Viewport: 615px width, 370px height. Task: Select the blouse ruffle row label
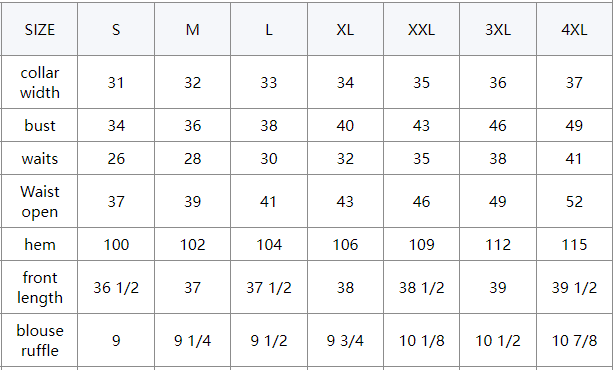(x=40, y=340)
